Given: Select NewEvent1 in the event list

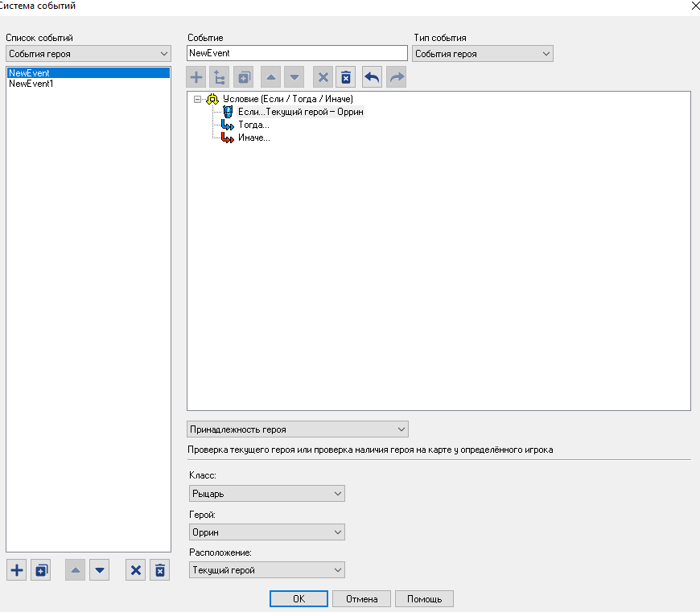Looking at the screenshot, I should coord(89,84).
